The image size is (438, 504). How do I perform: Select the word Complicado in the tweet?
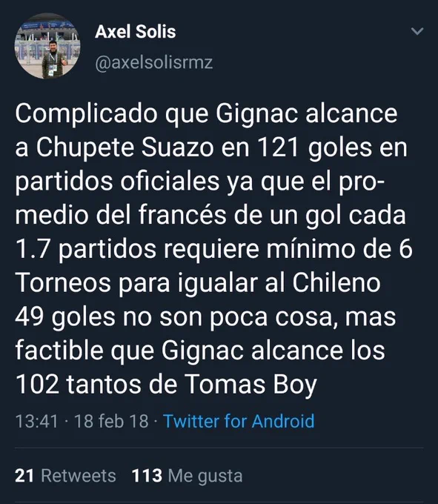coord(86,114)
